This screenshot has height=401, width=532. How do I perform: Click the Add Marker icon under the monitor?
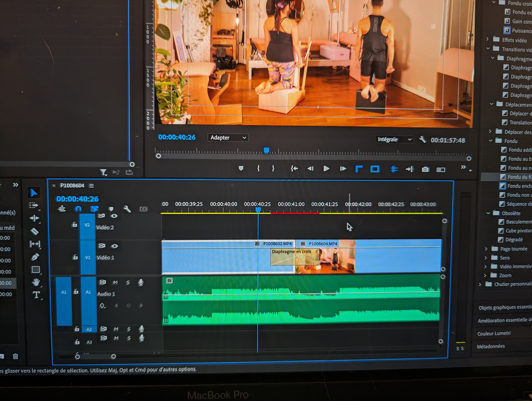click(x=241, y=168)
